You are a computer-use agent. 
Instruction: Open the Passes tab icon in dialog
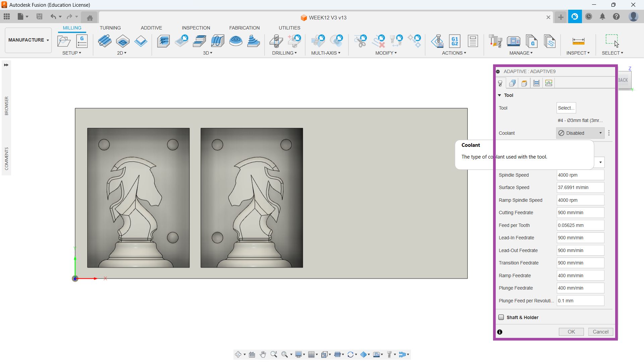pos(536,83)
